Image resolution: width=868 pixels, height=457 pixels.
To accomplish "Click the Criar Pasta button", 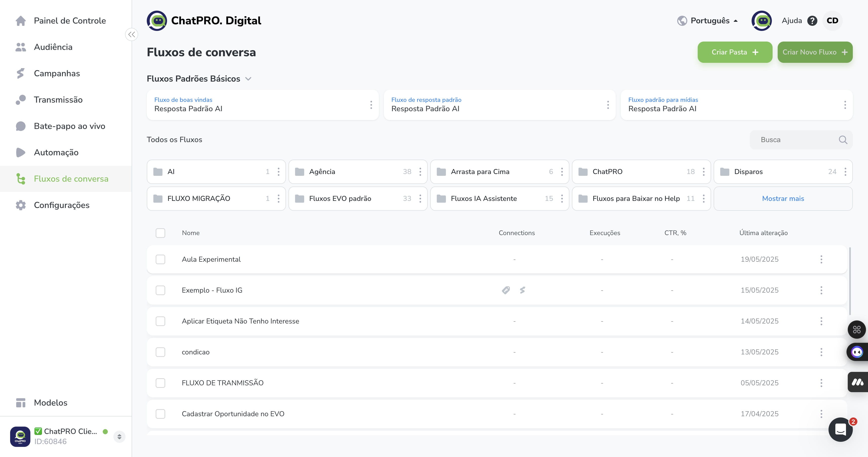I will 735,52.
